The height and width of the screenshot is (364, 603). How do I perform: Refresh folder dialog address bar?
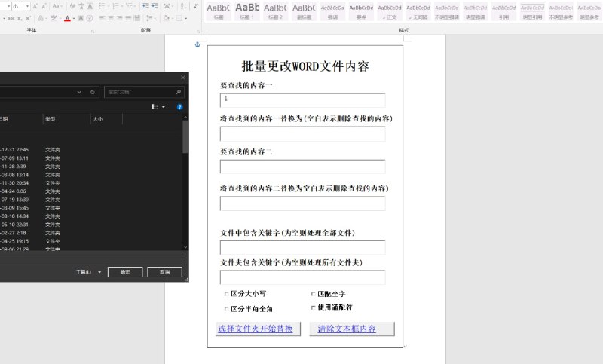[92, 92]
